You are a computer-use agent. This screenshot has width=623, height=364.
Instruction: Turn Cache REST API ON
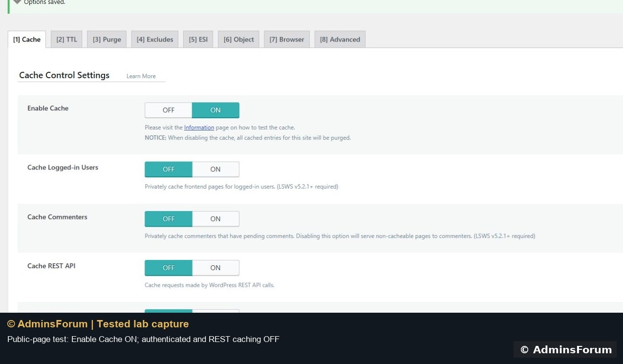pos(215,268)
